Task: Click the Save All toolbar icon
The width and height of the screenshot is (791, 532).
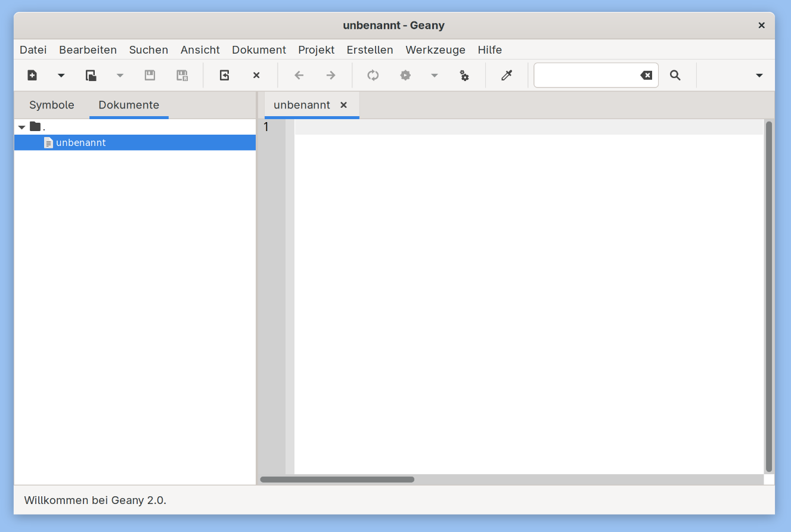Action: pyautogui.click(x=182, y=75)
